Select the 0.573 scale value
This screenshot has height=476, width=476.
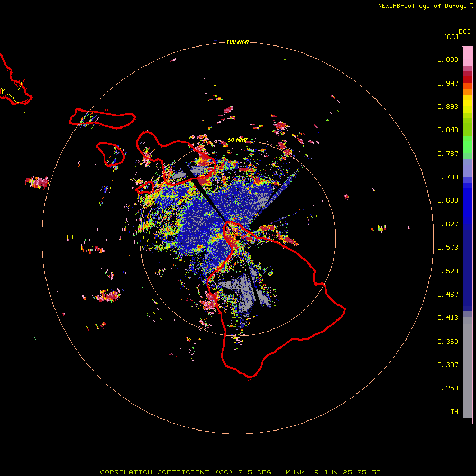448,248
